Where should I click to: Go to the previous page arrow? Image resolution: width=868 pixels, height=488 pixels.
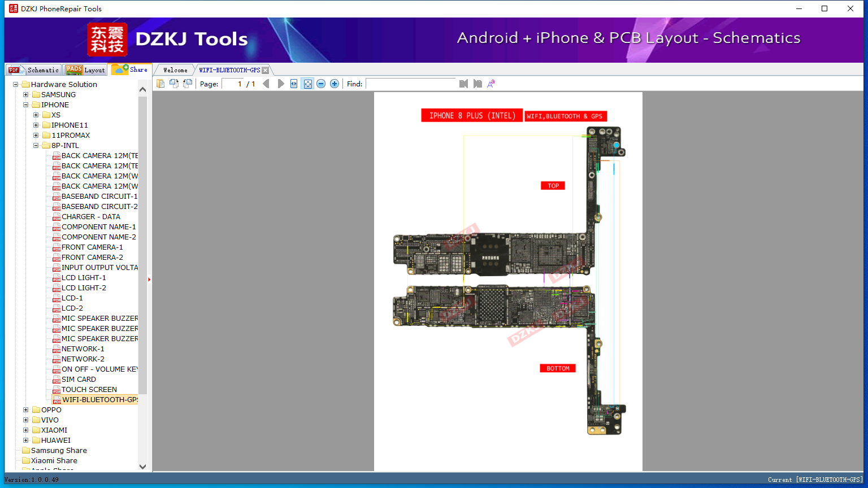click(x=266, y=84)
